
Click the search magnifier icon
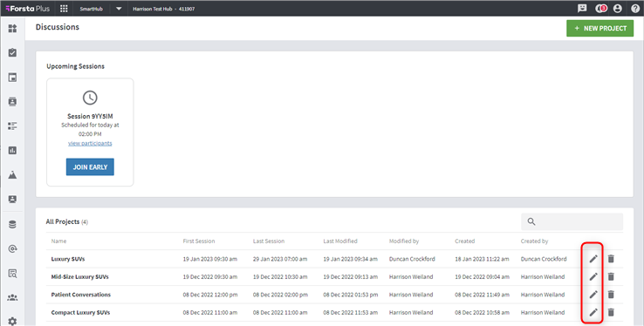[x=531, y=221]
